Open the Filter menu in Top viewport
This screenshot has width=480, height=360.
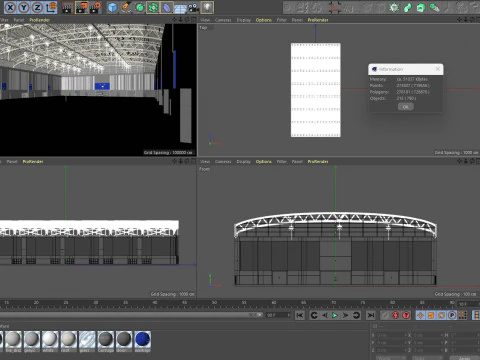click(x=282, y=20)
